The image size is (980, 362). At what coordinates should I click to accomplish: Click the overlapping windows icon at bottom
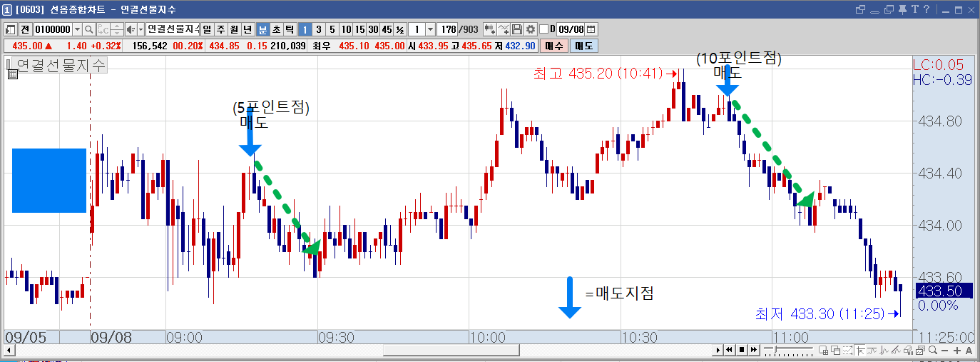(835, 350)
